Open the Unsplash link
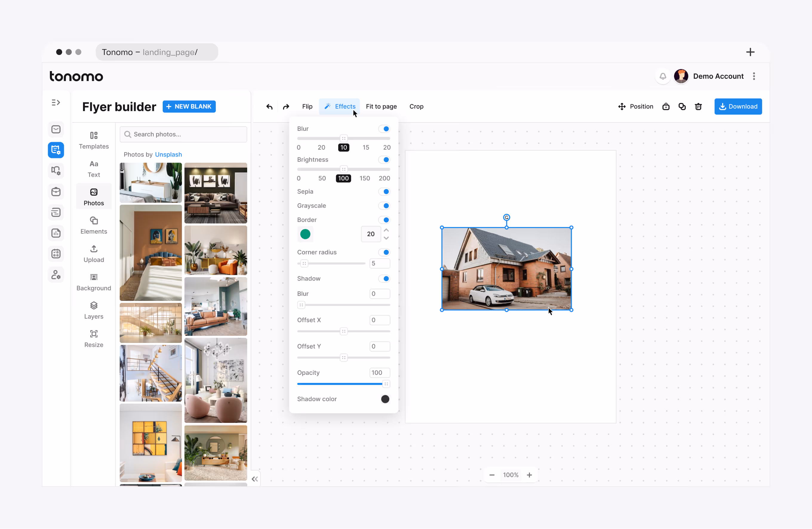 [x=168, y=155]
